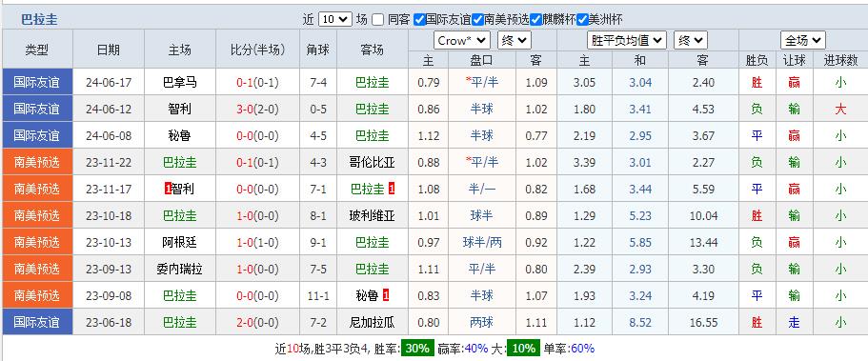Click the away odds 13.44
The image size is (868, 361).
point(703,242)
